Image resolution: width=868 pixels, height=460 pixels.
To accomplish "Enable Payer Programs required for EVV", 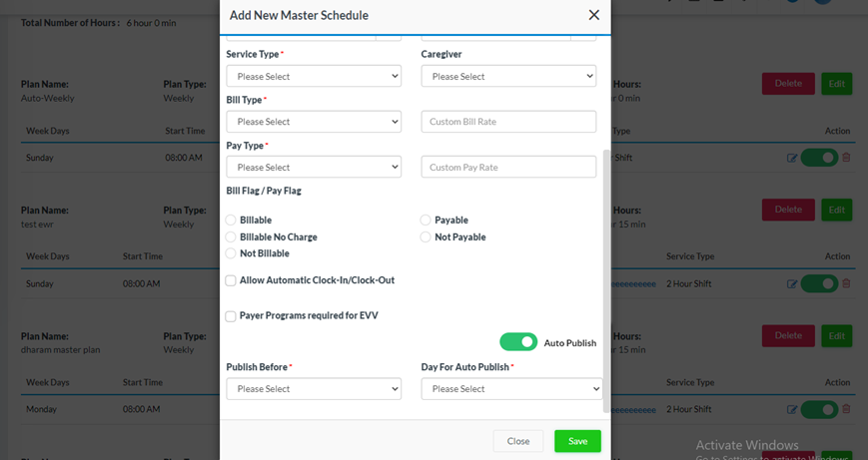I will 231,316.
